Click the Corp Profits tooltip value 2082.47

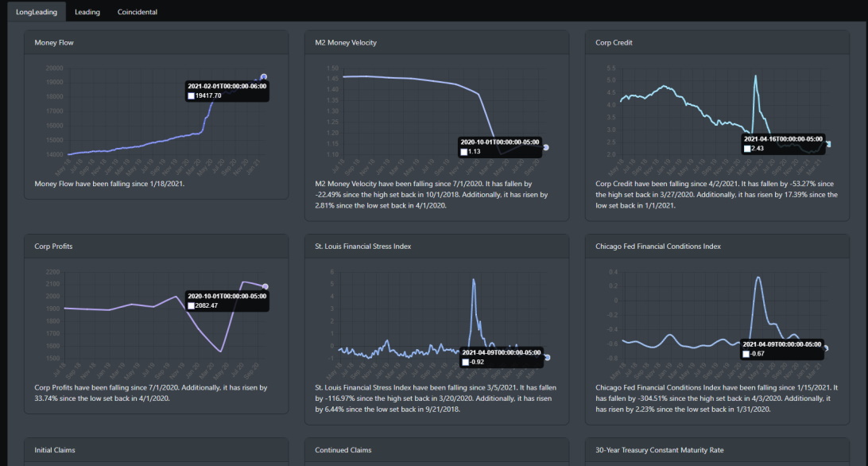pyautogui.click(x=207, y=306)
